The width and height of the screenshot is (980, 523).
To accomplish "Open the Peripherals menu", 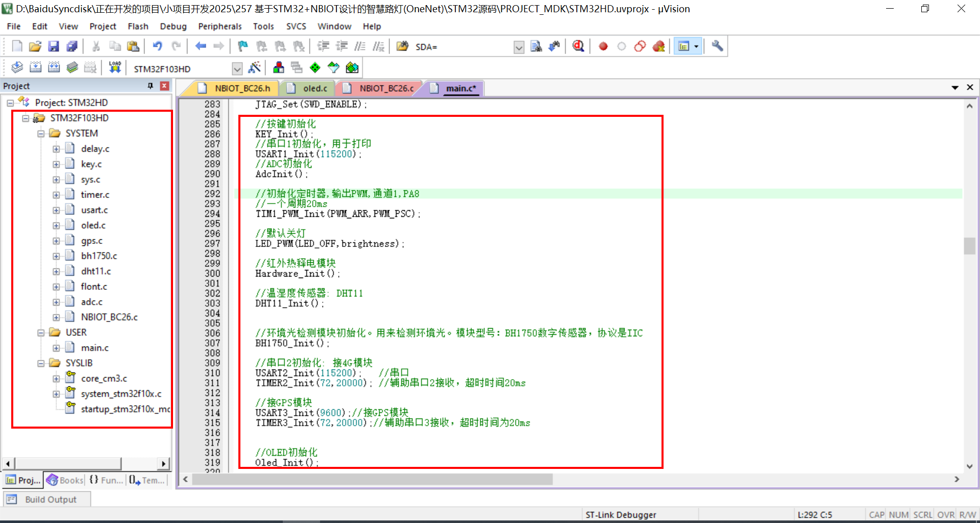I will 220,26.
